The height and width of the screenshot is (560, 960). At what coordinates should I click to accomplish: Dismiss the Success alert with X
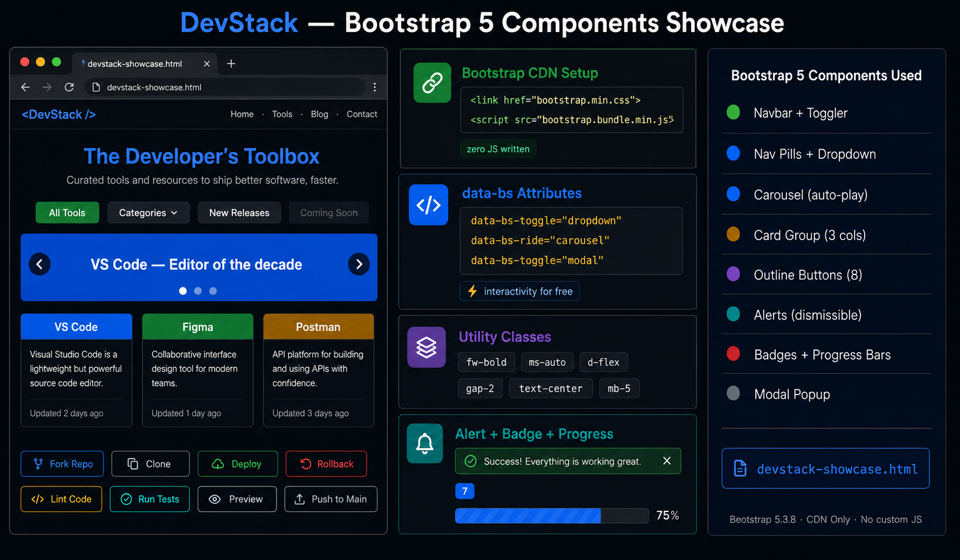667,461
